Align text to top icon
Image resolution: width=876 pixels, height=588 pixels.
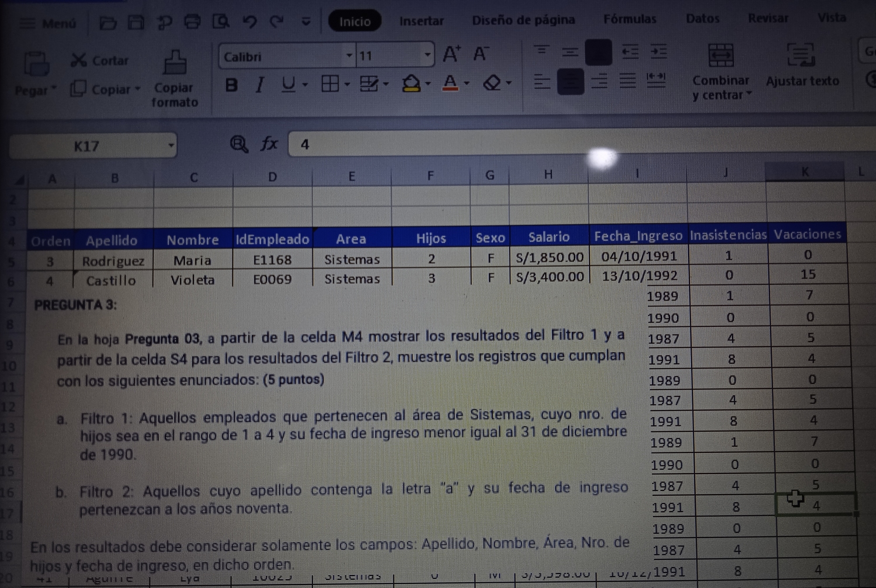(x=541, y=51)
